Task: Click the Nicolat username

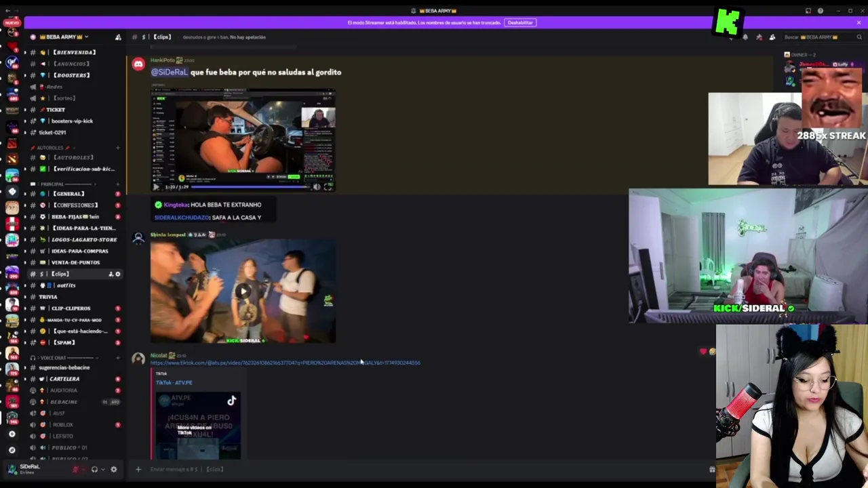Action: tap(159, 355)
